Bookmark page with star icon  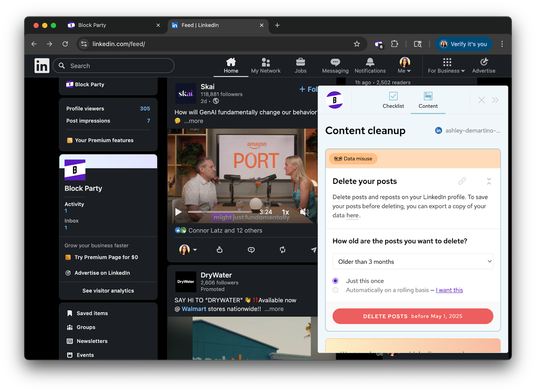357,44
